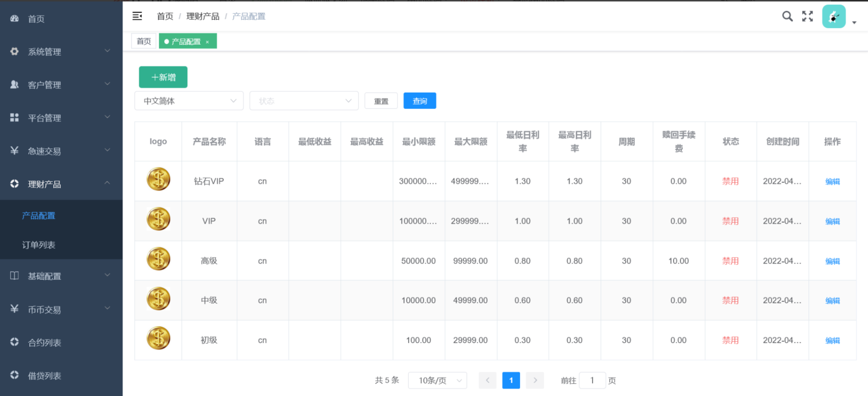Click the 新增 add button
This screenshot has height=396, width=868.
click(x=163, y=77)
